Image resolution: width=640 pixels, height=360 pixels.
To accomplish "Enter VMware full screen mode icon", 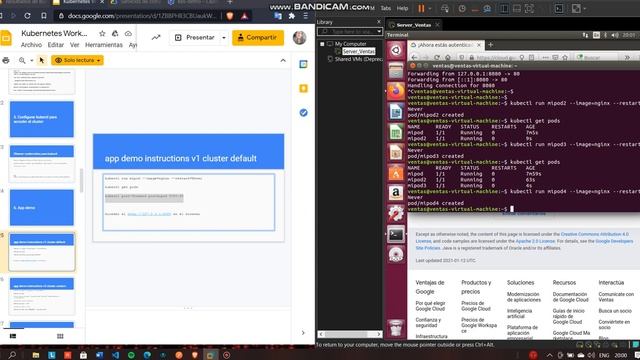I will [x=529, y=9].
